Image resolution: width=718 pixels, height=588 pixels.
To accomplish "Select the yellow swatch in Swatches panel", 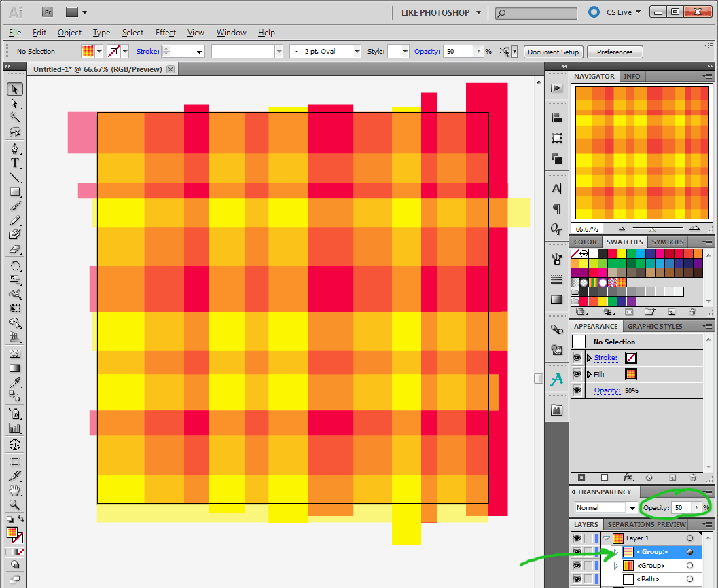I will point(622,253).
